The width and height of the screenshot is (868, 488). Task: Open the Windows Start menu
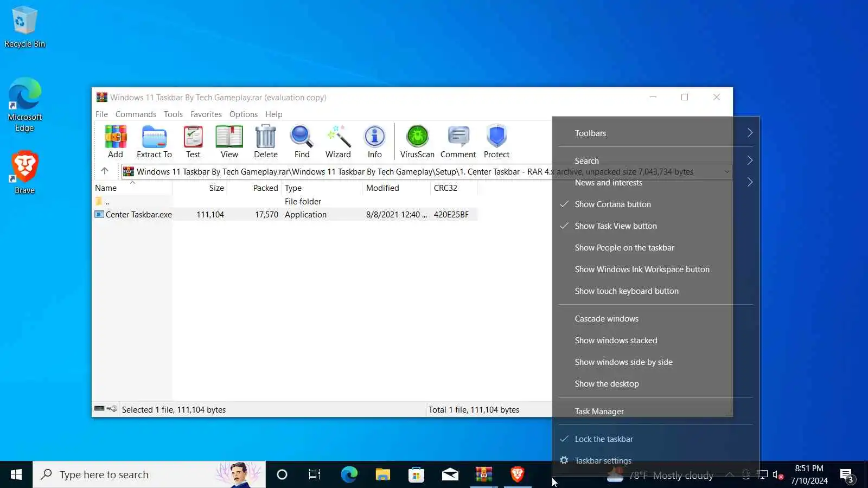point(16,474)
